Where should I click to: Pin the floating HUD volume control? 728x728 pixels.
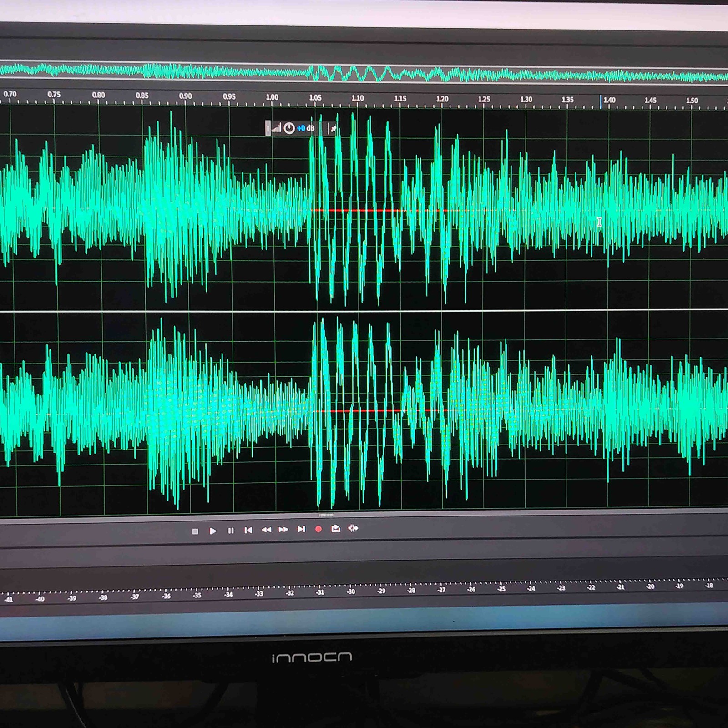click(x=334, y=129)
